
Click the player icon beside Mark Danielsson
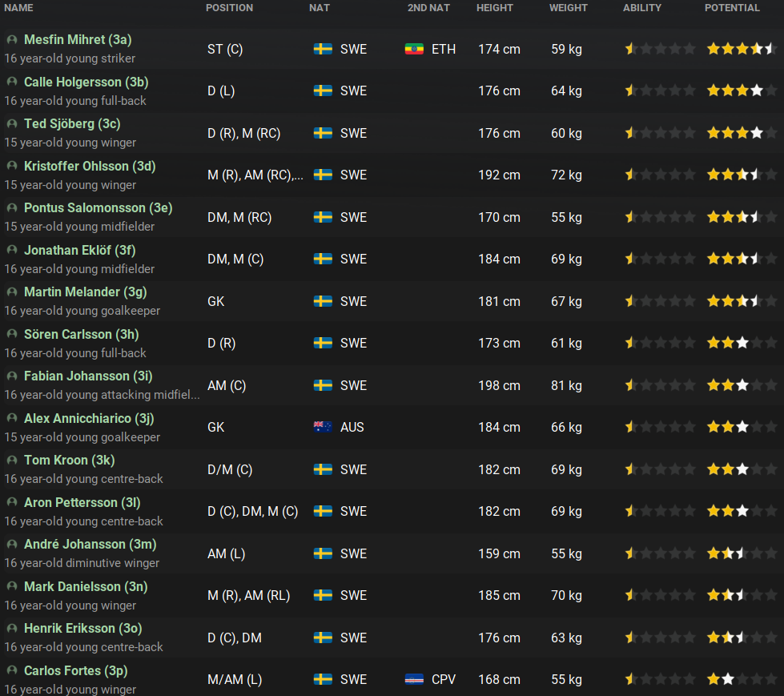(12, 586)
